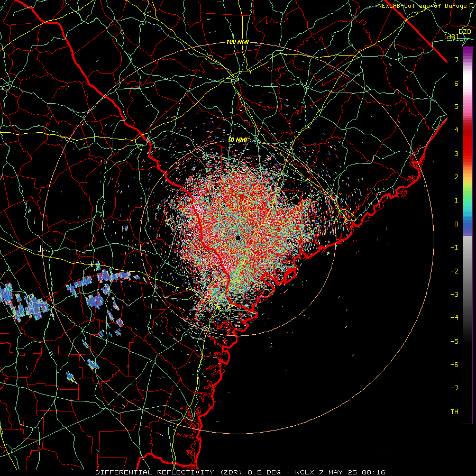Screen dimensions: 476x476
Task: Click the 00:16 timestamp in the caption
Action: (x=374, y=472)
